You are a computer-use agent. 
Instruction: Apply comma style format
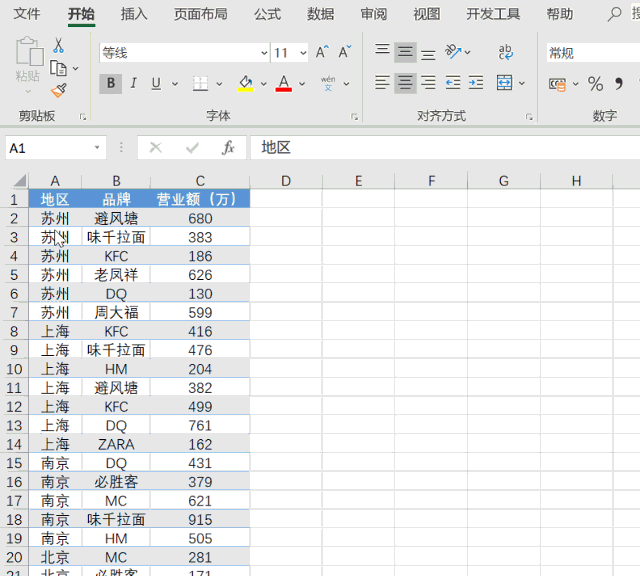point(619,84)
